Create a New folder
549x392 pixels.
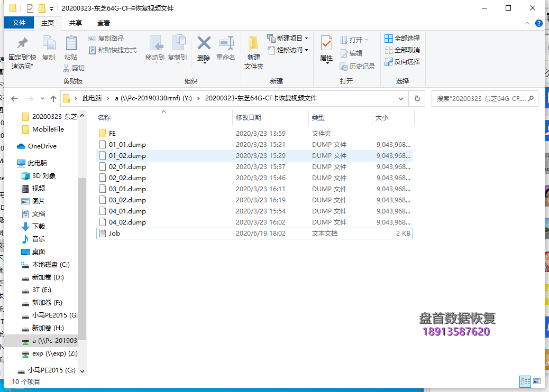253,52
